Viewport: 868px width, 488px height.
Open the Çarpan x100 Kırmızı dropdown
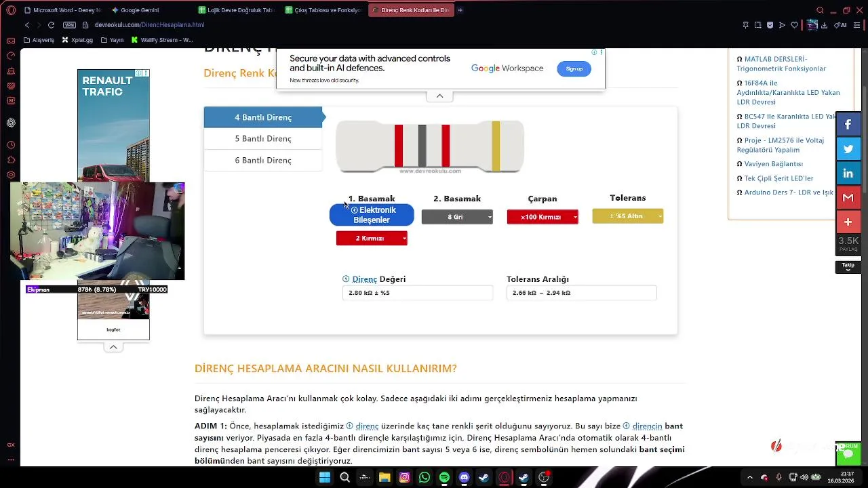click(x=542, y=217)
